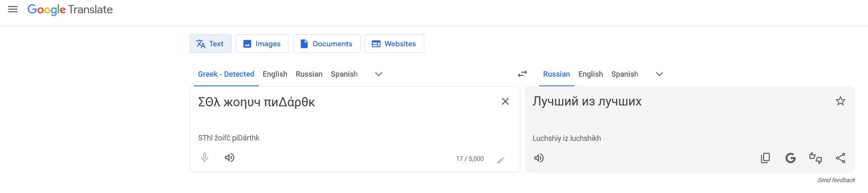
Task: Start voice input with microphone
Action: coord(205,158)
